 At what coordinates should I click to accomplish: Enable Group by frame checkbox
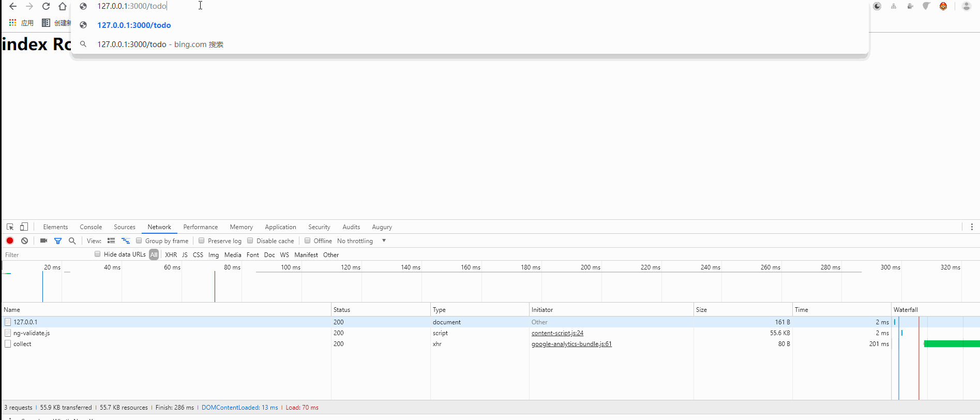point(139,241)
